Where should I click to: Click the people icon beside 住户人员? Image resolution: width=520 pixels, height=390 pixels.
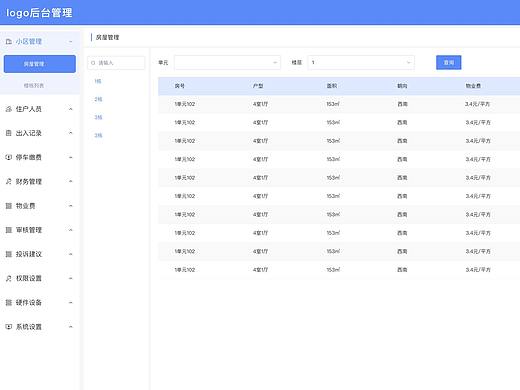click(9, 109)
